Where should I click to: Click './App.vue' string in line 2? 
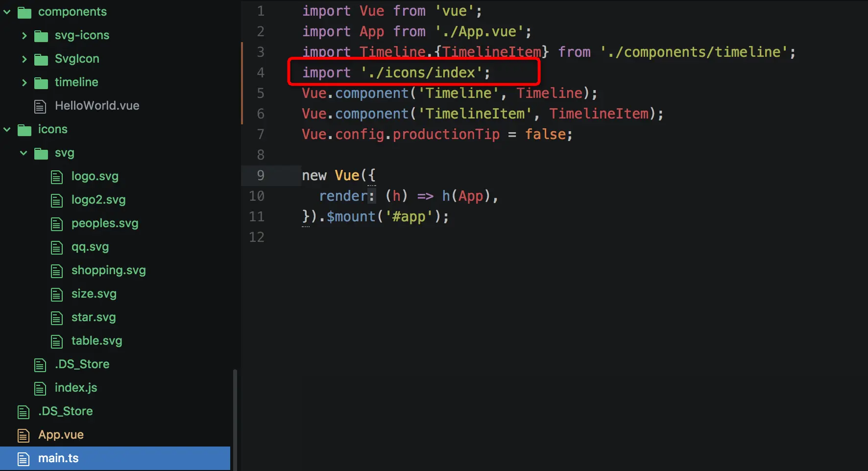point(480,31)
